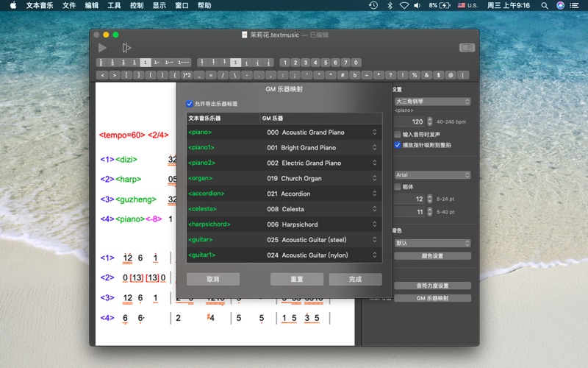
Task: Open the 编辑 menu
Action: coord(92,5)
